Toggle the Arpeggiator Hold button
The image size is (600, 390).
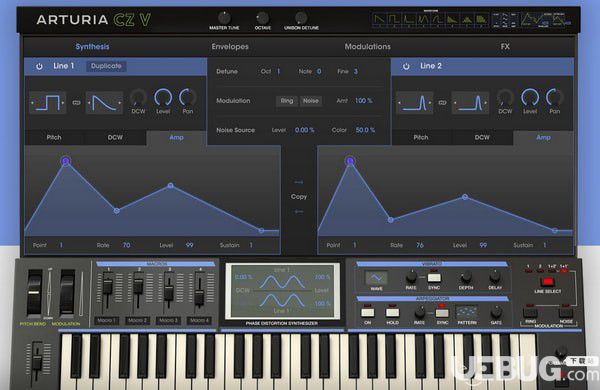(392, 312)
